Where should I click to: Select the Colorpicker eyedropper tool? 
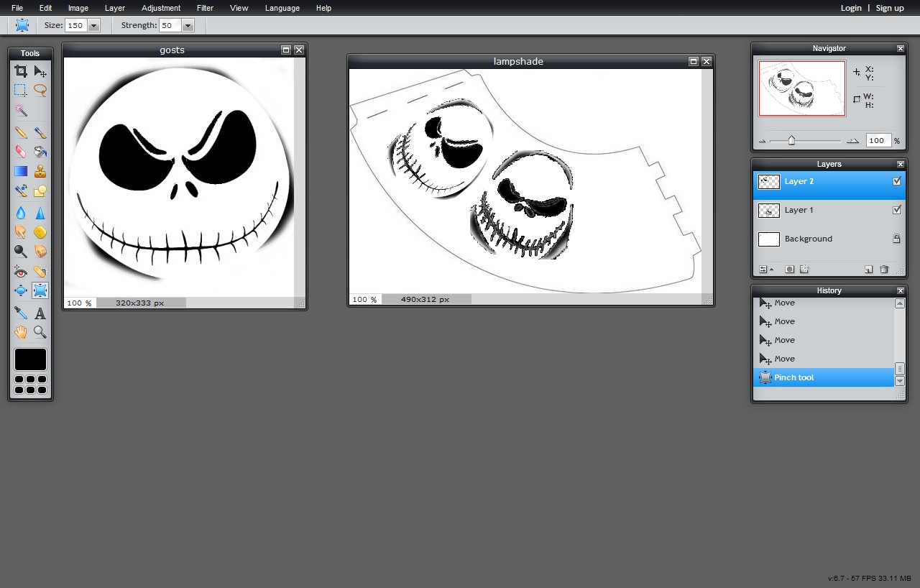pyautogui.click(x=21, y=313)
